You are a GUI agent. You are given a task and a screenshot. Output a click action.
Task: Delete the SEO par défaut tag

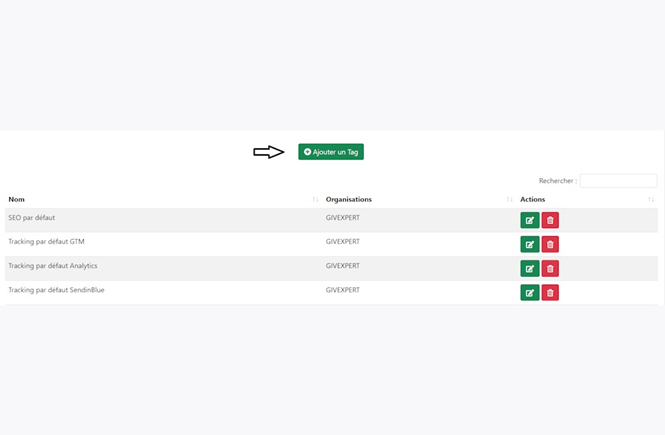tap(550, 220)
